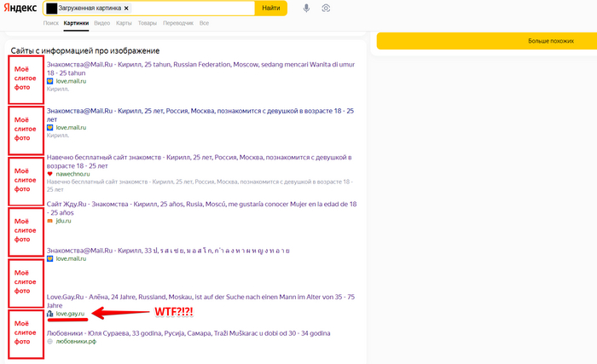Click the Больше похожих button
Screen dimensions: 597x364
click(550, 40)
